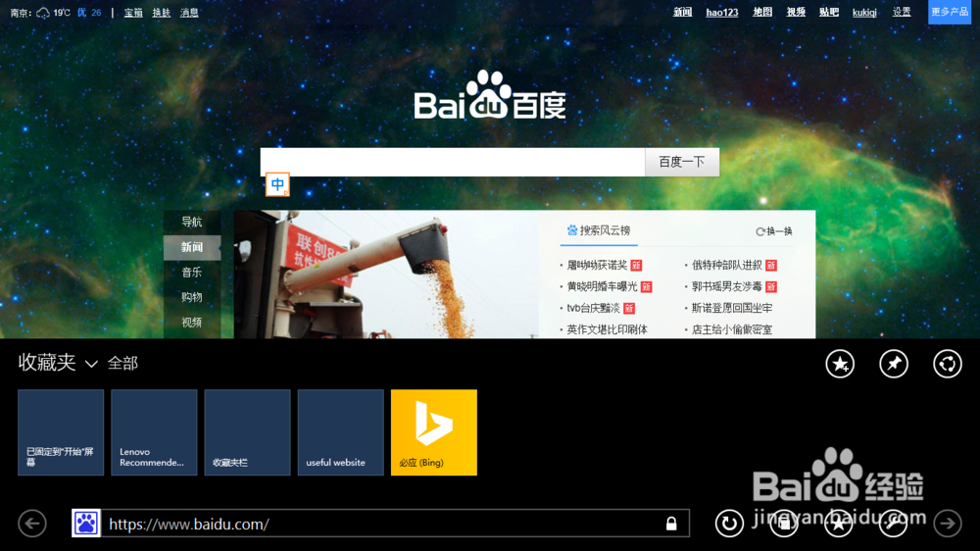Go forward with the right arrow button
This screenshot has height=551, width=980.
[x=948, y=523]
